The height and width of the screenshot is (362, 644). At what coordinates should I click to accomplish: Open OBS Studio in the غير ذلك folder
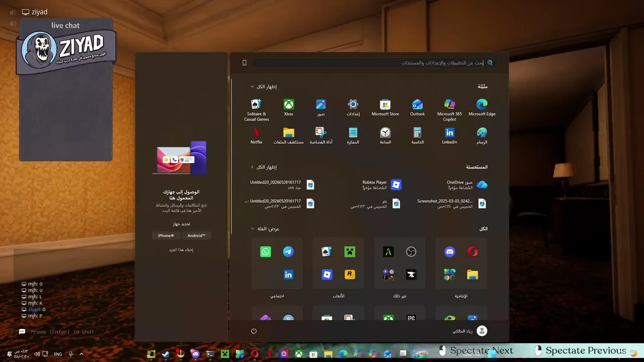411,252
